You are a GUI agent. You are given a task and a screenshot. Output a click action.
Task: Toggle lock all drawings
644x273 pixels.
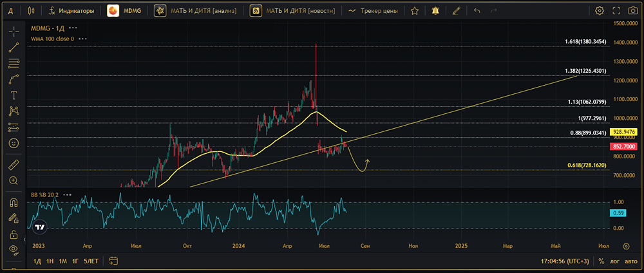(x=14, y=234)
